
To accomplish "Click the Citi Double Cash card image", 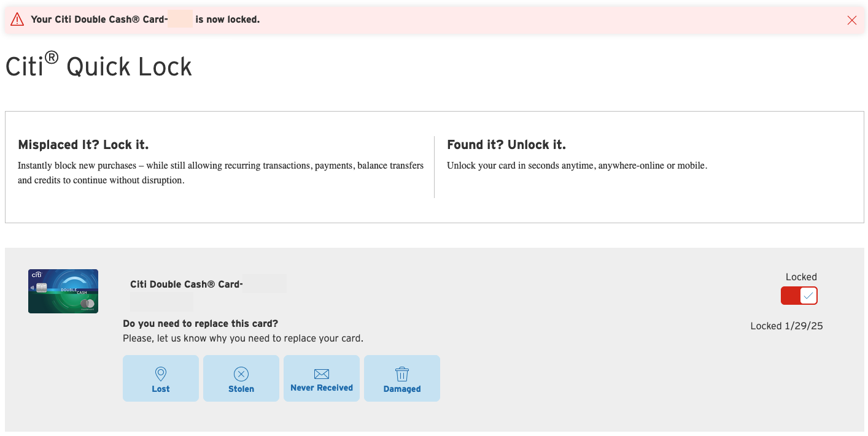I will click(x=63, y=291).
